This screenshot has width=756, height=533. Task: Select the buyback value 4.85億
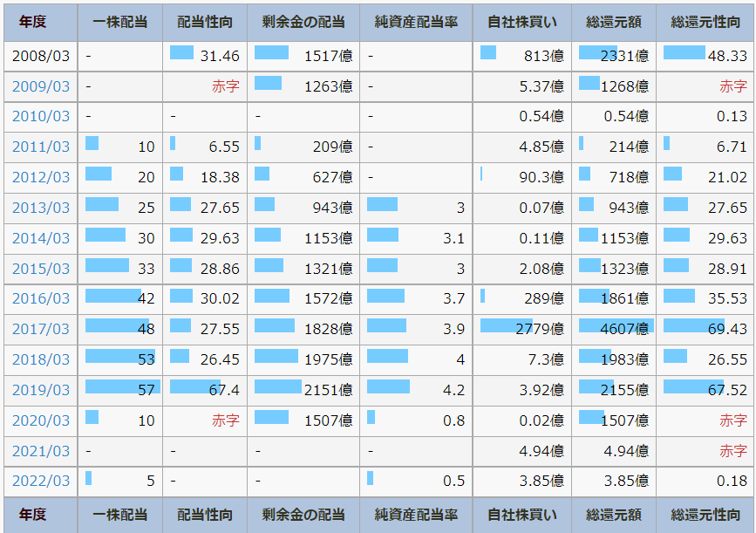pyautogui.click(x=541, y=147)
